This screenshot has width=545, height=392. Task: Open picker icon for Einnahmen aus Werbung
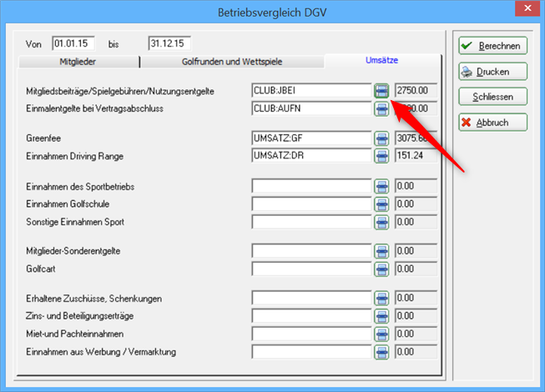381,352
